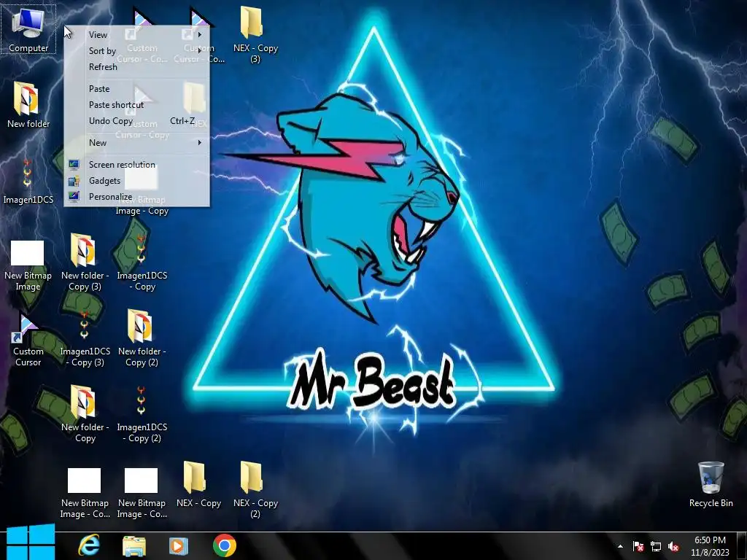Select the Recycle Bin icon

(711, 484)
